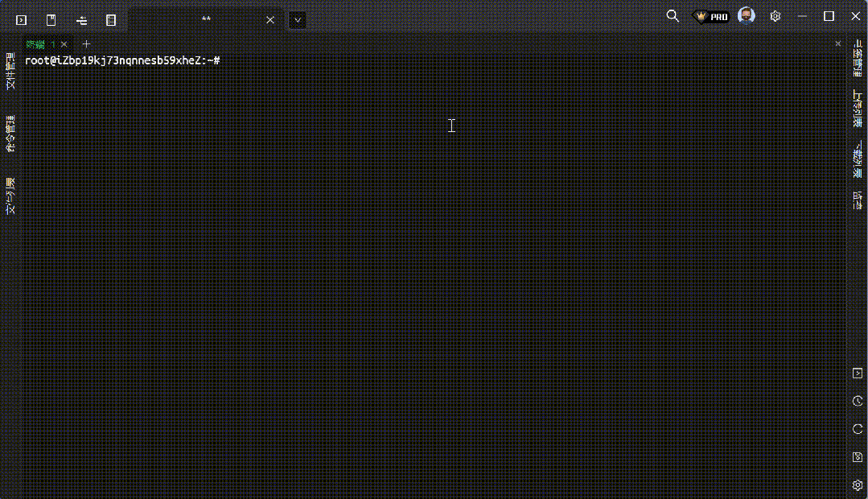
Task: Click the server list icon in the toolbar
Action: point(110,19)
